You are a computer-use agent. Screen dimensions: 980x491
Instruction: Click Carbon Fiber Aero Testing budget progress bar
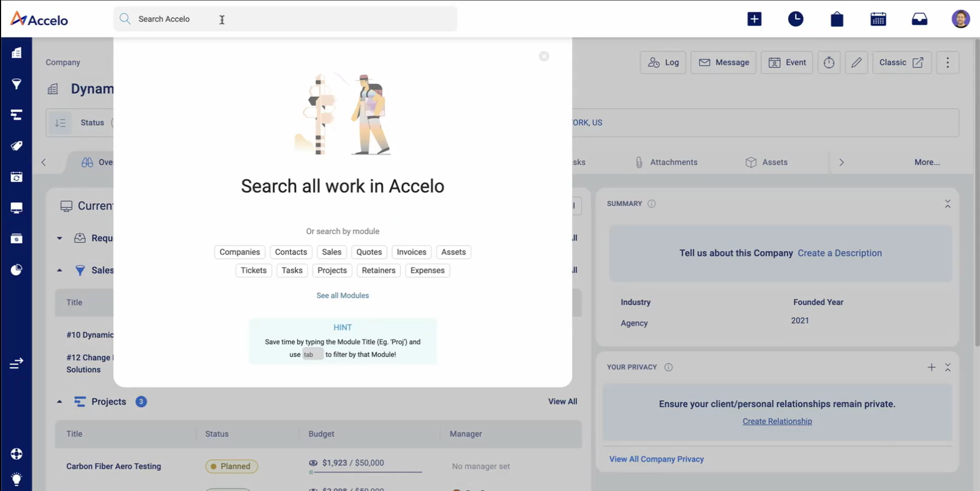pyautogui.click(x=366, y=472)
